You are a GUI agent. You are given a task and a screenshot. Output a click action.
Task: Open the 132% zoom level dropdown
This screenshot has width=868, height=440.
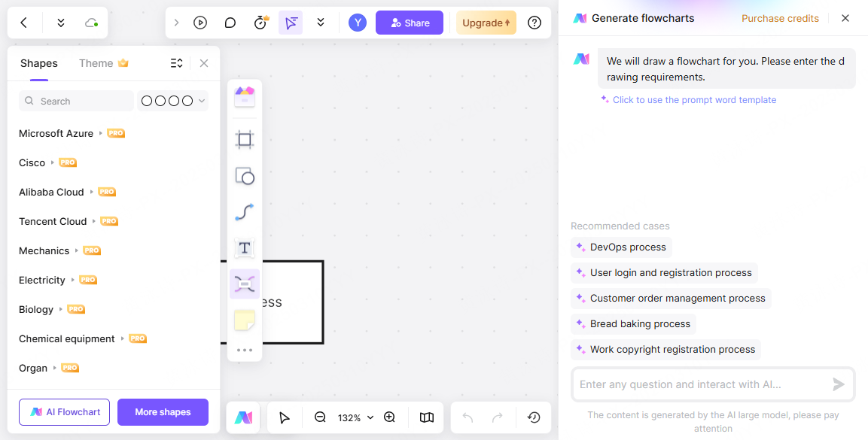point(355,417)
